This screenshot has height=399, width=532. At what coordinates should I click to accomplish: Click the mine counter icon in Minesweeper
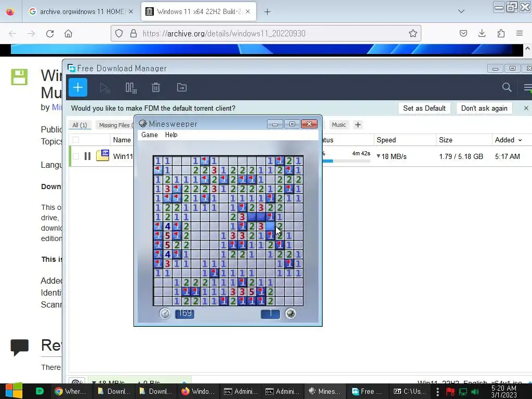pyautogui.click(x=290, y=313)
